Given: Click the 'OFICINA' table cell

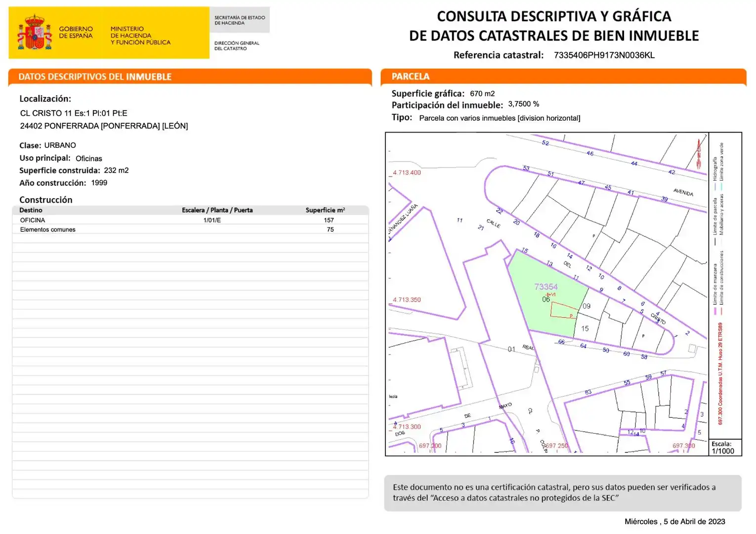Looking at the screenshot, I should pos(33,220).
